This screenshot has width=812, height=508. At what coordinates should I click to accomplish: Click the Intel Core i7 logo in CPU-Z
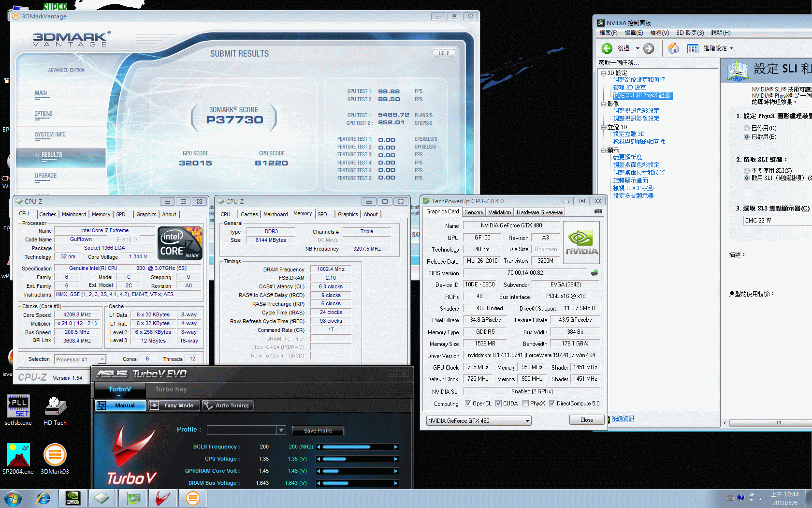point(180,243)
